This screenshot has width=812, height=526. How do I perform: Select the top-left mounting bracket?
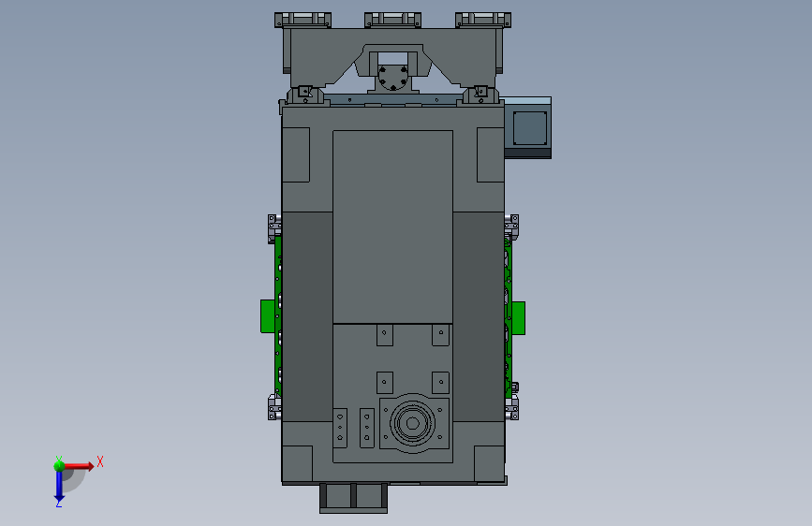tap(303, 20)
